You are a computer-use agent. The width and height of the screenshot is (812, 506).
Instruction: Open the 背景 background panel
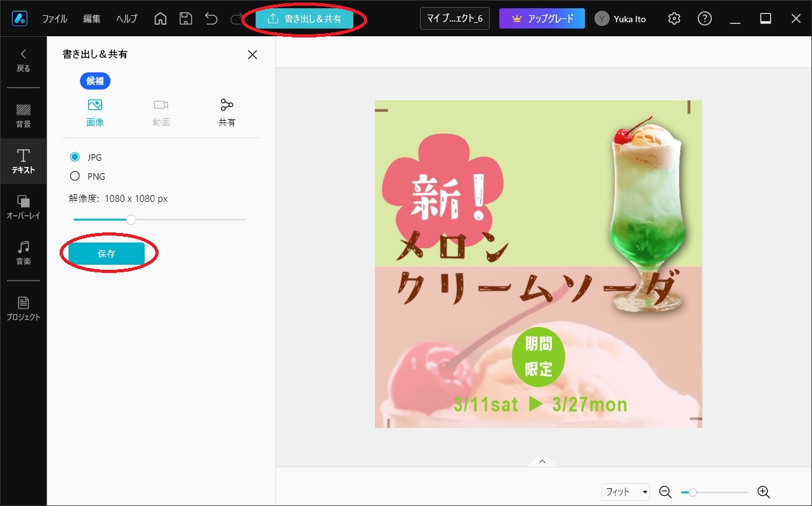(x=23, y=116)
